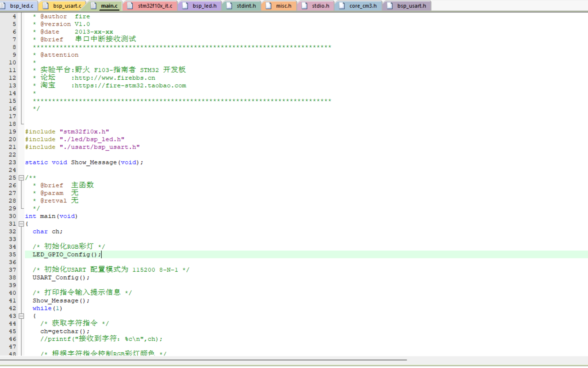Click the 打印指令输入提示信息 comment

click(x=82, y=292)
